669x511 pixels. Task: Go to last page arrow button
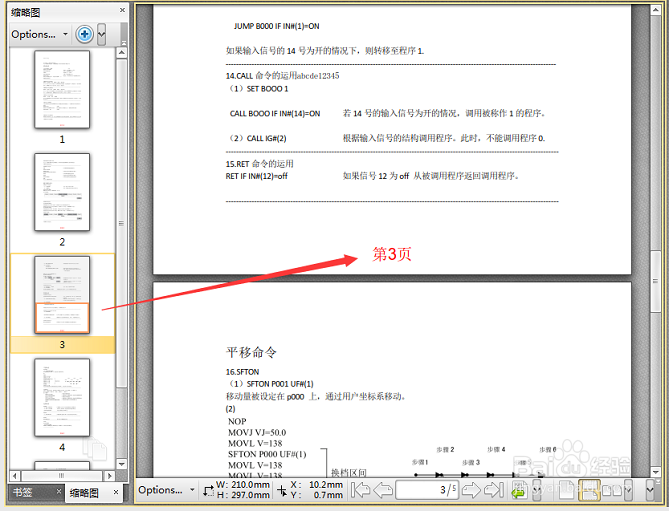[x=494, y=490]
